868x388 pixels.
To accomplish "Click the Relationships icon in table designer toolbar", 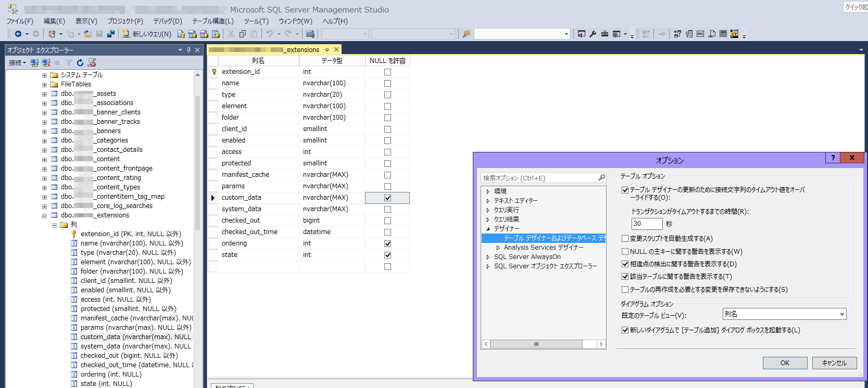I will click(677, 34).
